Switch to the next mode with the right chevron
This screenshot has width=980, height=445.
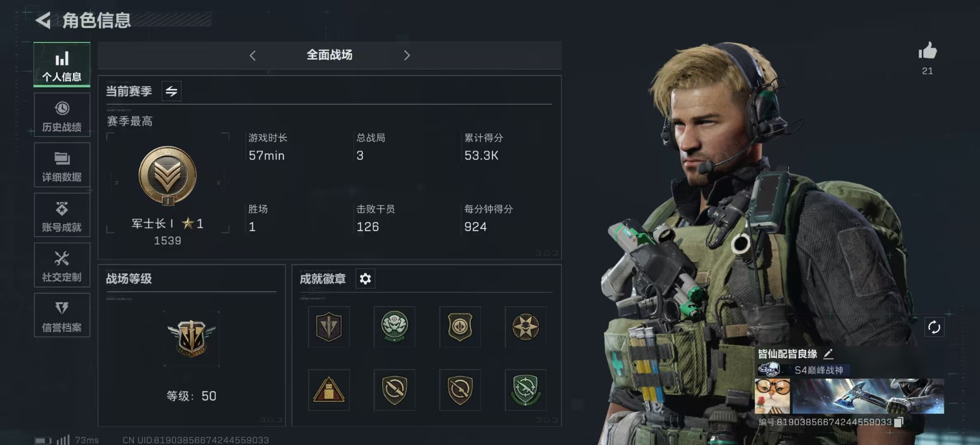(407, 55)
